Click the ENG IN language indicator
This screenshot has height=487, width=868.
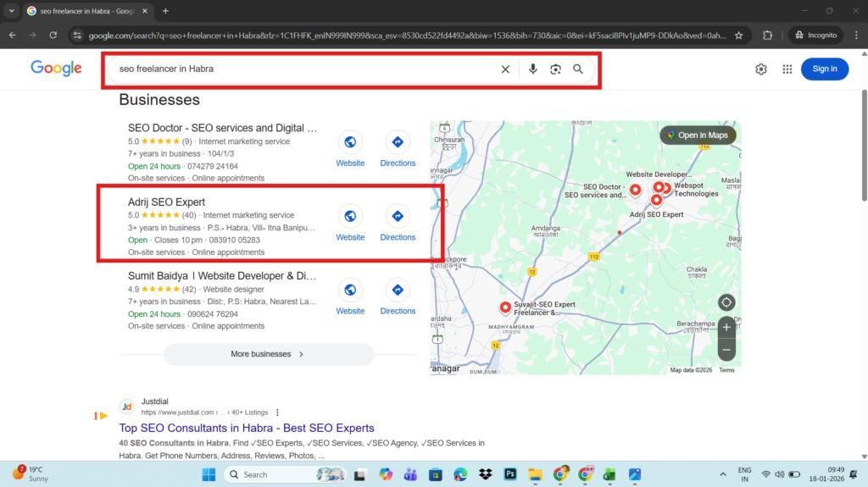tap(744, 474)
